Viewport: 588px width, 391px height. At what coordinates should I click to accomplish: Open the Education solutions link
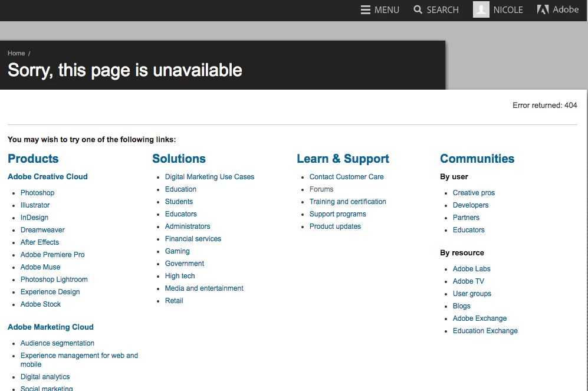click(180, 189)
